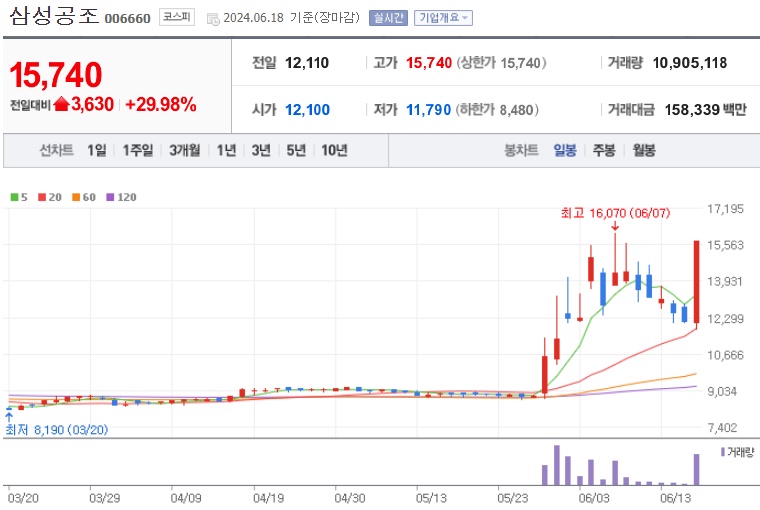Image resolution: width=760 pixels, height=510 pixels.
Task: Select the 1년 line chart tab
Action: point(226,150)
